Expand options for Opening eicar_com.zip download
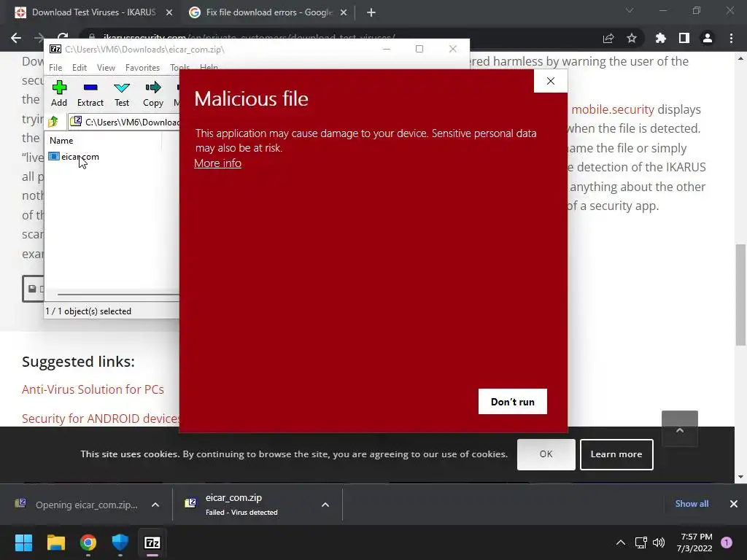747x560 pixels. pos(155,505)
